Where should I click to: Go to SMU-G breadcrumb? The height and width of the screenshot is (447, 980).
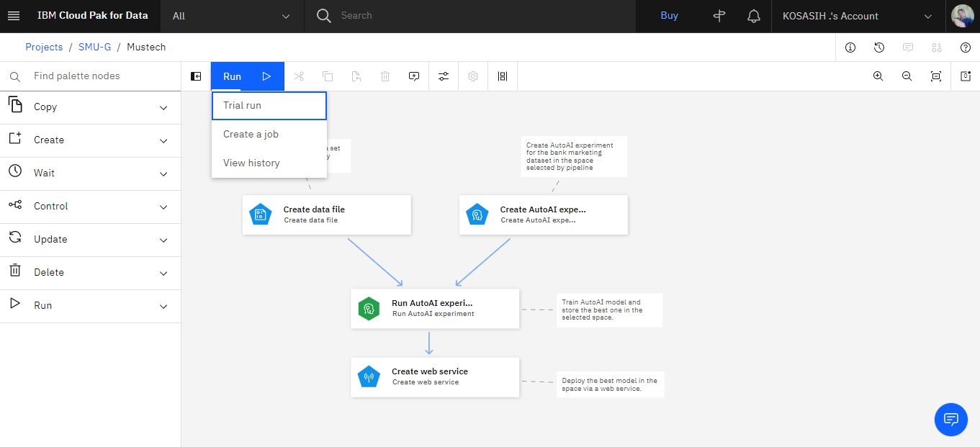coord(95,47)
